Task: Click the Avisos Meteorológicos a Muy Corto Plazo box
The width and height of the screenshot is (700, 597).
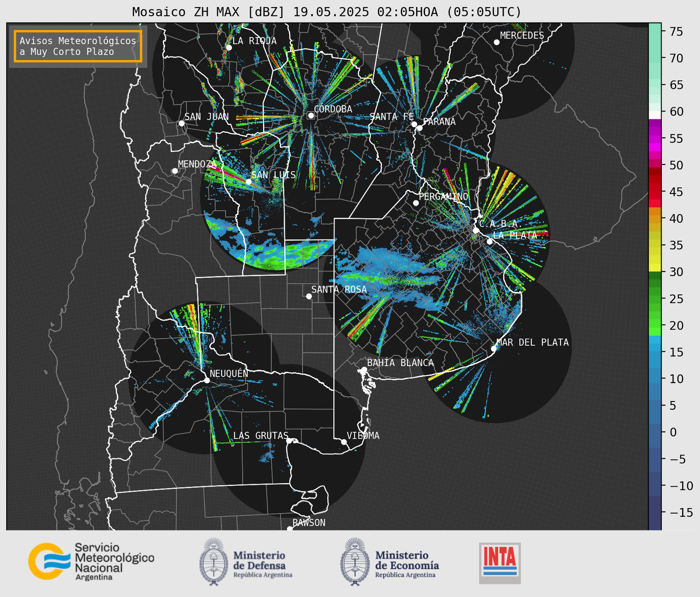Action: pyautogui.click(x=78, y=46)
